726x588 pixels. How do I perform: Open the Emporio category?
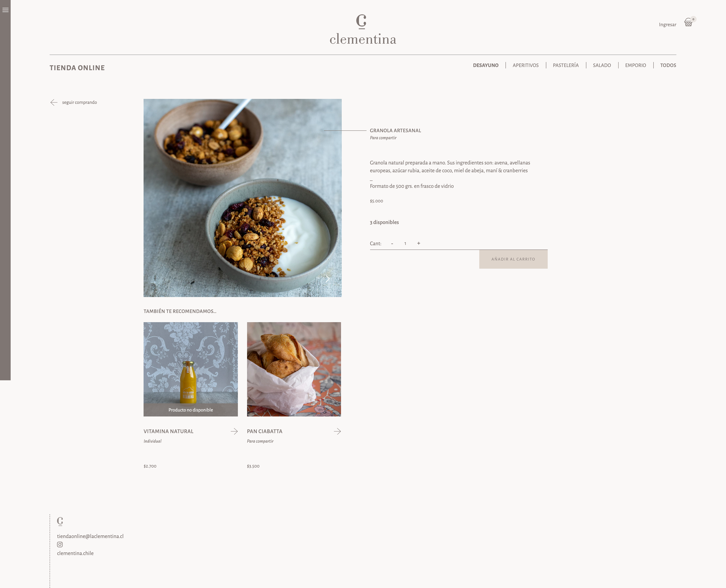click(635, 65)
